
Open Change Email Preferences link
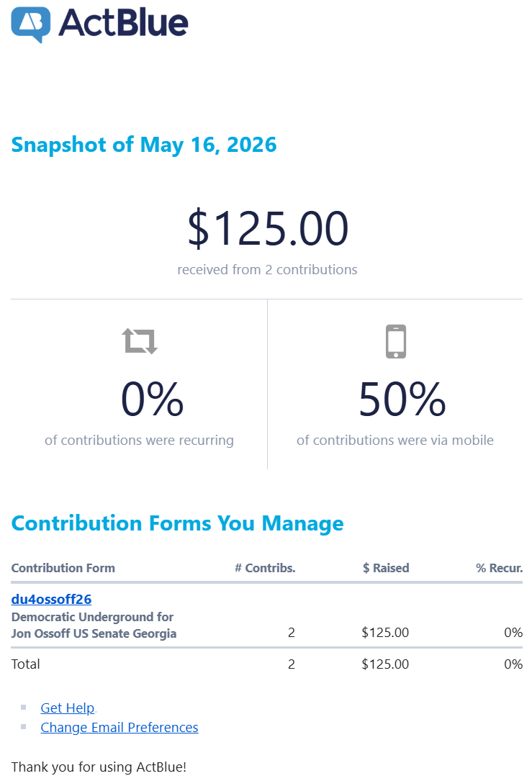tap(120, 727)
